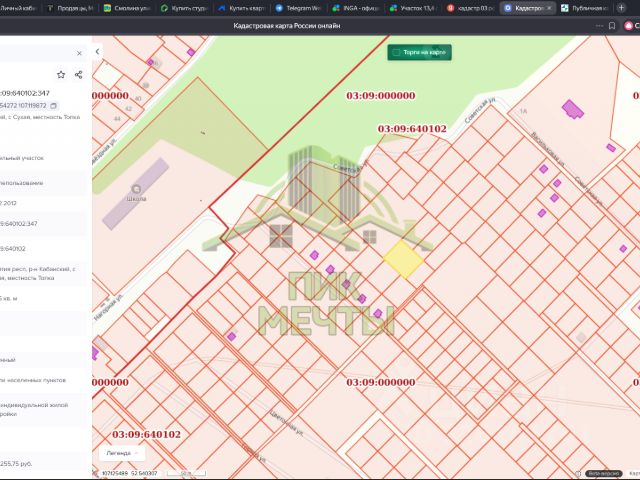Screen dimensions: 640x480
Task: Select the yellow highlighted parcel on map
Action: coord(403,259)
